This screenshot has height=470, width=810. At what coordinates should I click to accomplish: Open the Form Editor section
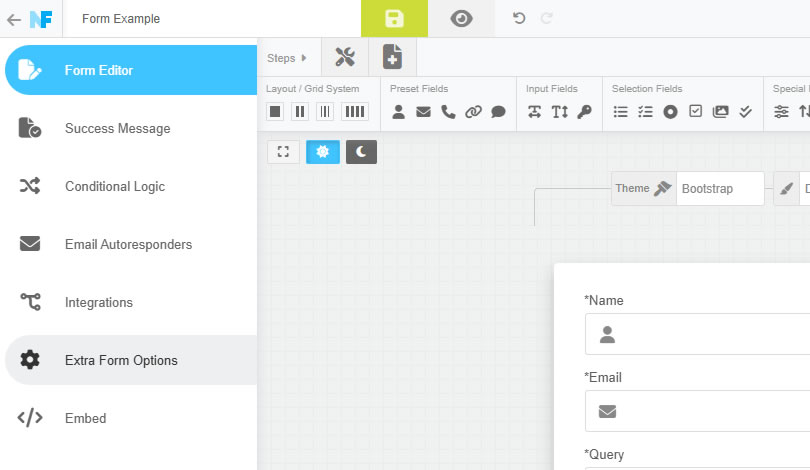(x=131, y=70)
